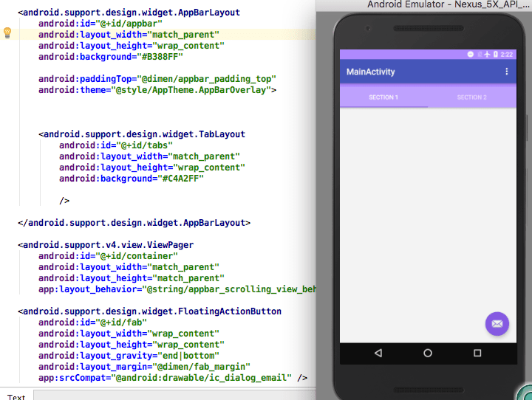Click the background="#C4A2FF" attribute value
The height and width of the screenshot is (400, 532).
(x=180, y=179)
